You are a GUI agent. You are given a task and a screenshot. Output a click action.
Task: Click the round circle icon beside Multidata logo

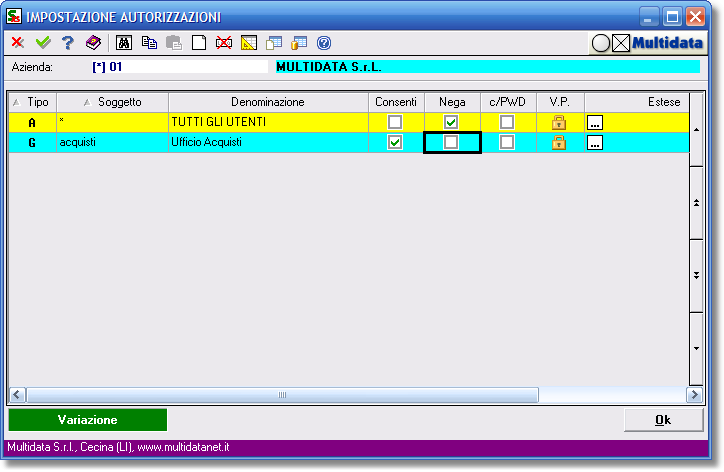(601, 43)
